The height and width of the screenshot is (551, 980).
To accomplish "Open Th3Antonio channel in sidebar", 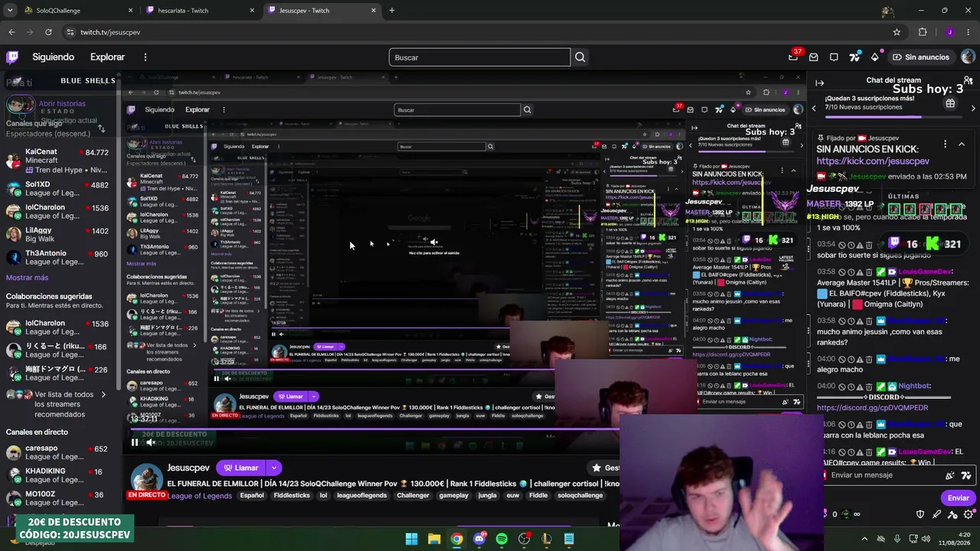I will coord(57,257).
